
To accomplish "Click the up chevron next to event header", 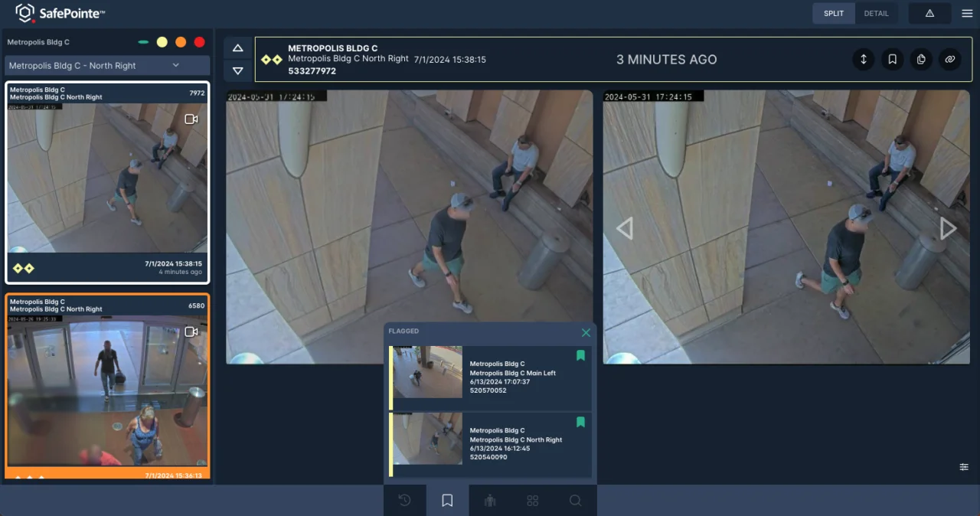I will (x=237, y=47).
